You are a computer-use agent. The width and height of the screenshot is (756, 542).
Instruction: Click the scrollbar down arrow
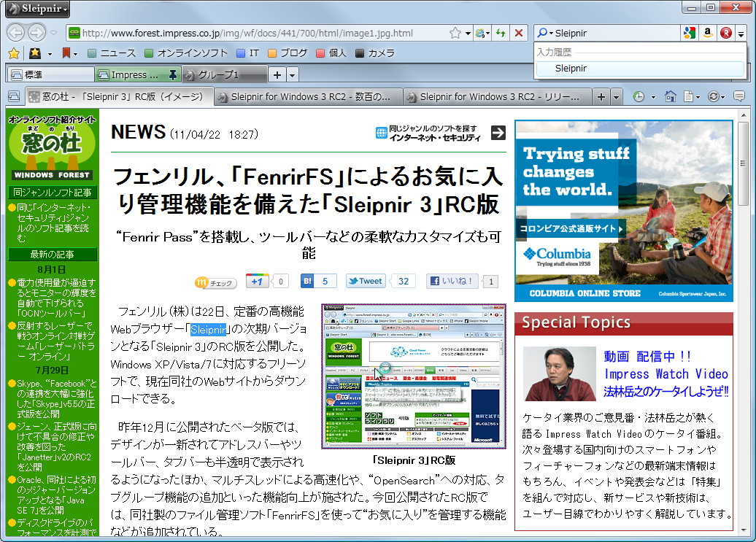click(x=743, y=530)
